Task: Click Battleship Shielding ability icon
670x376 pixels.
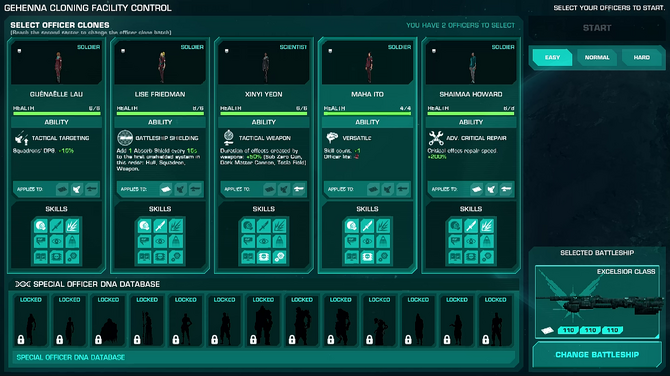Action: point(125,138)
